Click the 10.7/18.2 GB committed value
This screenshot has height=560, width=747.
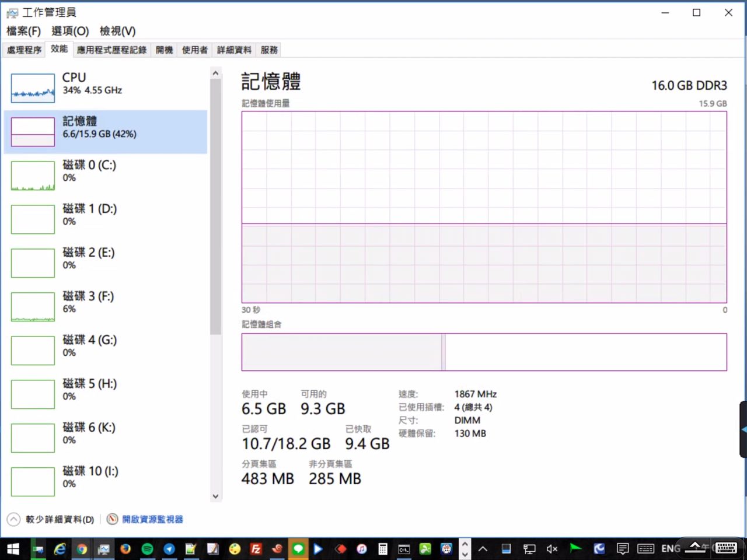click(x=286, y=444)
